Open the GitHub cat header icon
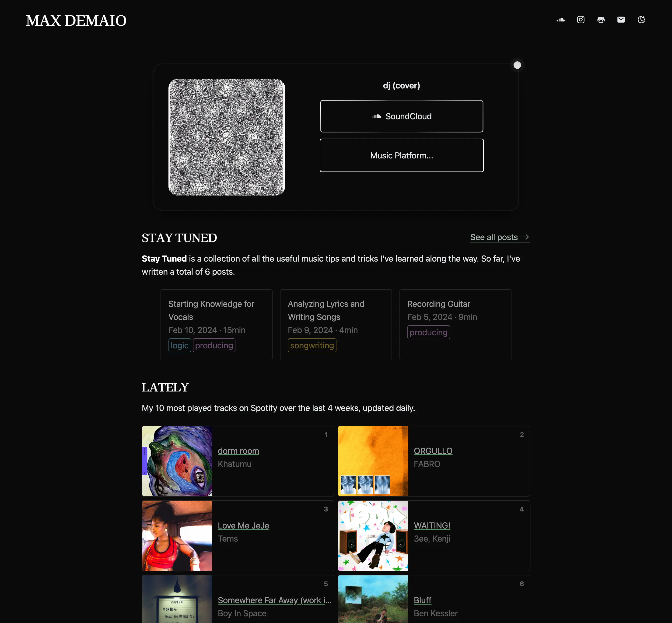The width and height of the screenshot is (672, 623). (x=601, y=20)
